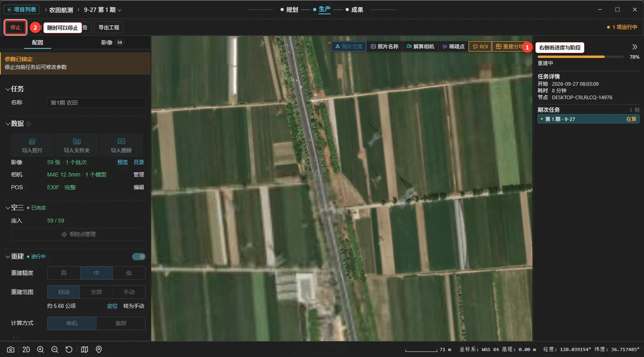The height and width of the screenshot is (357, 644).
Task: Go back to 项目列表
Action: click(x=21, y=9)
